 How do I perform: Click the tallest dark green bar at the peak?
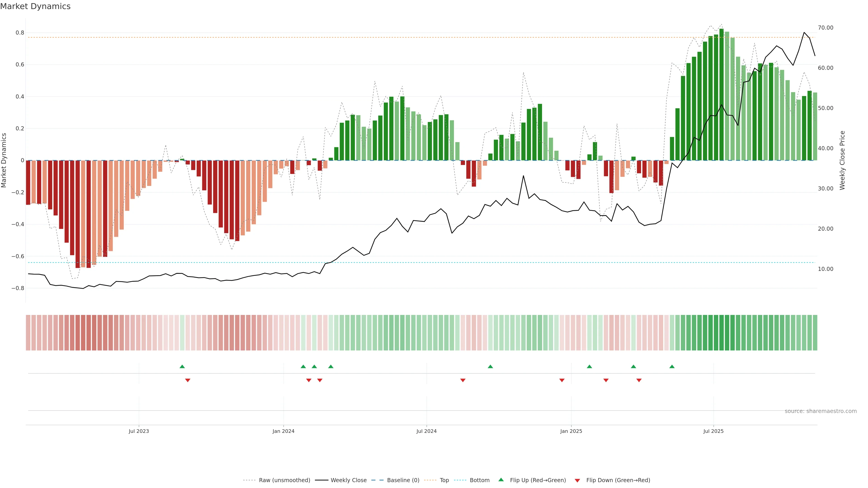click(722, 94)
